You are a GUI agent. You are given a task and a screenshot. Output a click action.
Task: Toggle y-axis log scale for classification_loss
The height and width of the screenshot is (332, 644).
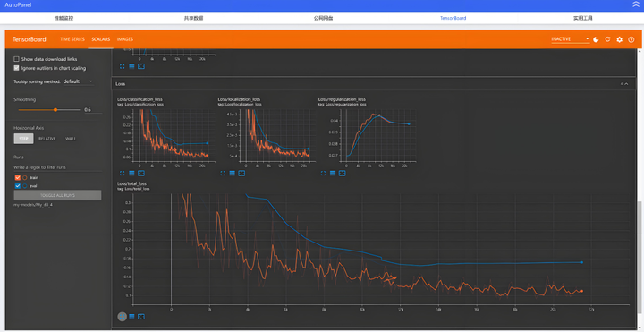tap(131, 174)
